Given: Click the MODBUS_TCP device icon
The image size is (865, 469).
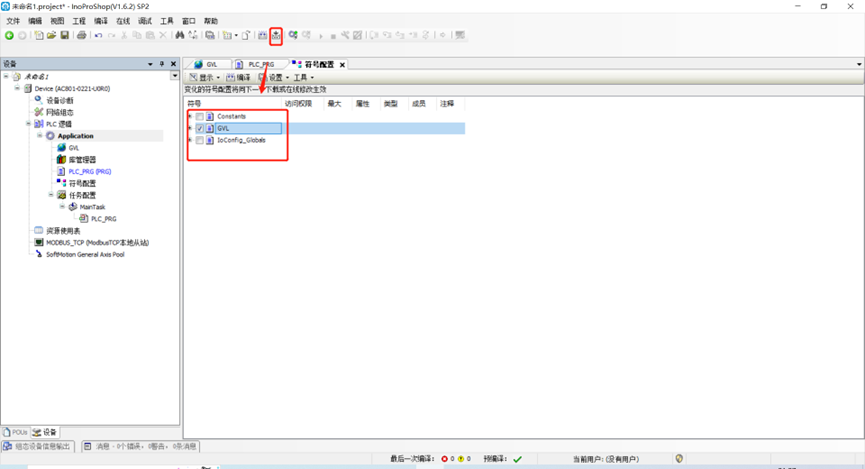Looking at the screenshot, I should click(39, 242).
